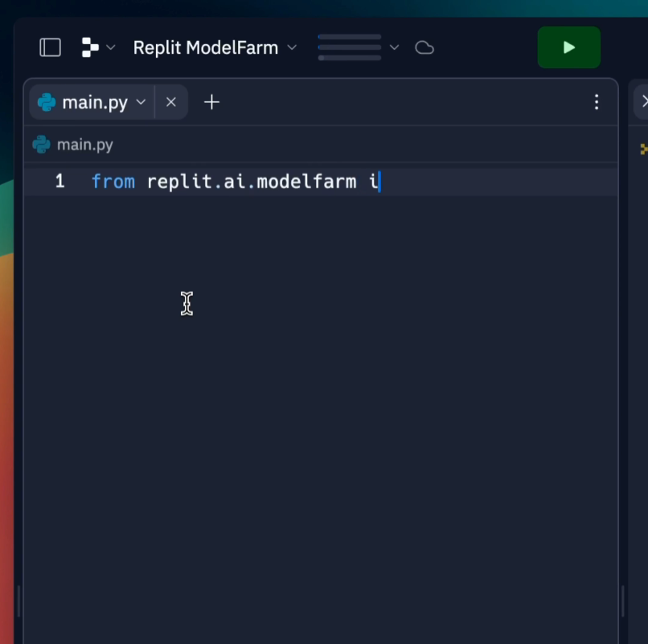Add a new tab with plus icon
The width and height of the screenshot is (648, 644).
tap(211, 102)
